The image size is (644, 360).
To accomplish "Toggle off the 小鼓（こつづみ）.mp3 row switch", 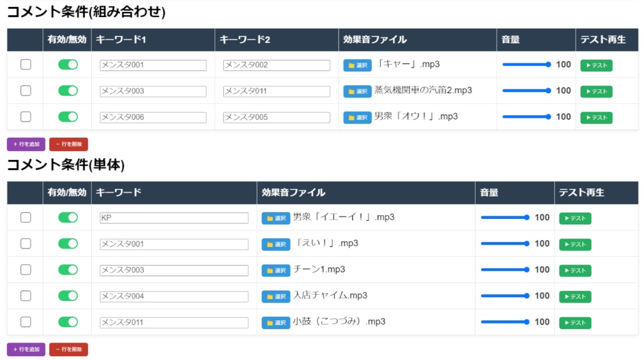I will 68,322.
